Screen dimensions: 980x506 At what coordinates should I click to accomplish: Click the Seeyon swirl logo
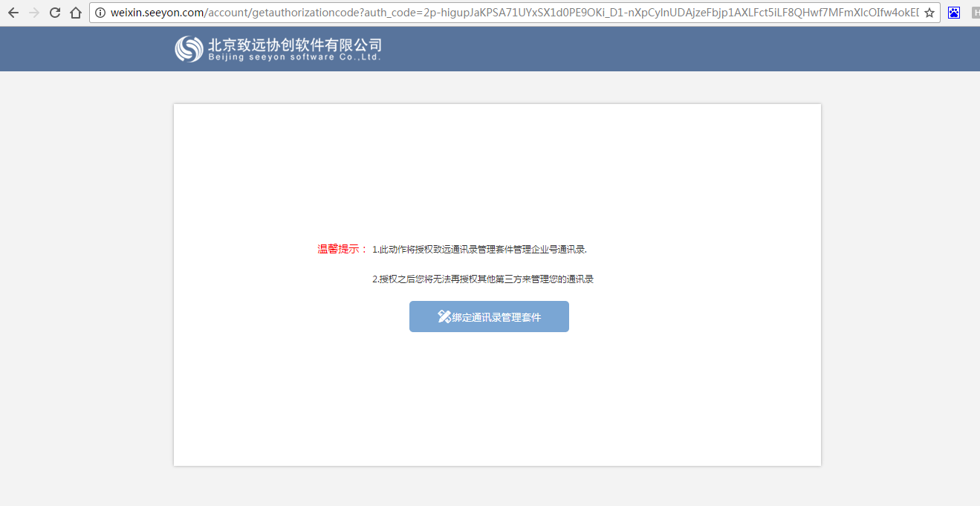click(x=189, y=49)
